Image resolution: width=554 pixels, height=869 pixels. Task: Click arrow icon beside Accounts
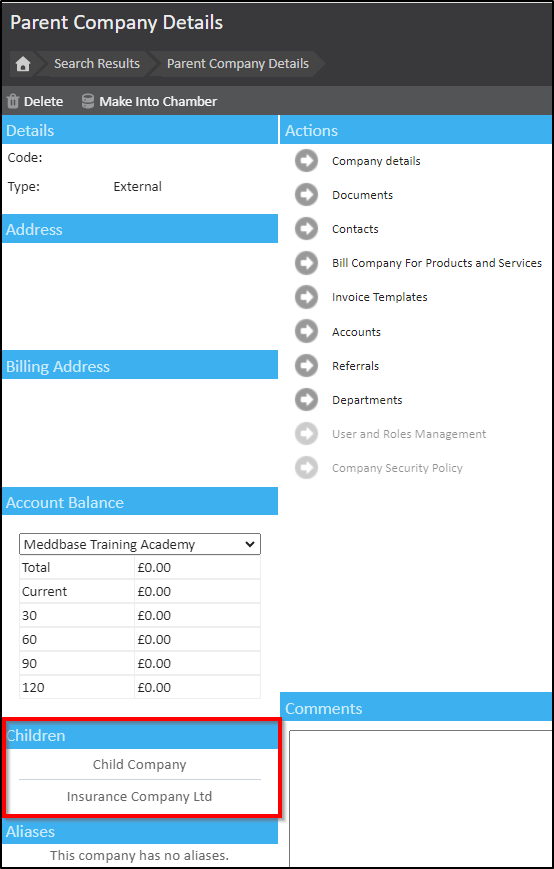[306, 332]
